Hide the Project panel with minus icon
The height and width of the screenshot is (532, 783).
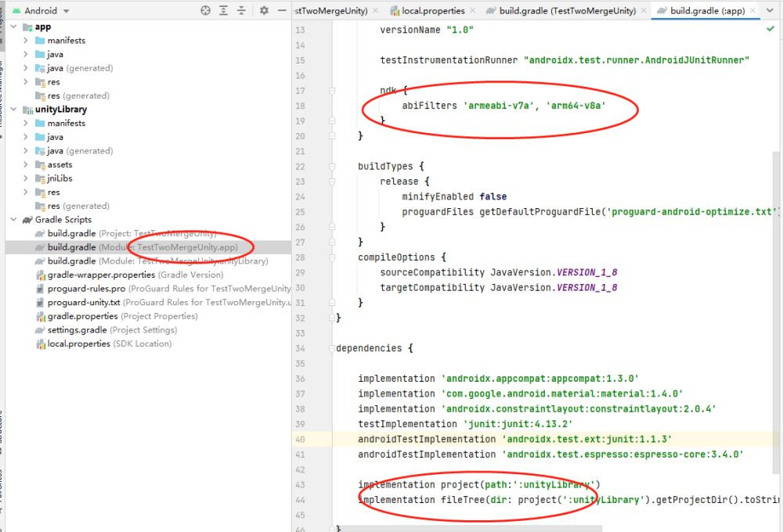(x=282, y=10)
